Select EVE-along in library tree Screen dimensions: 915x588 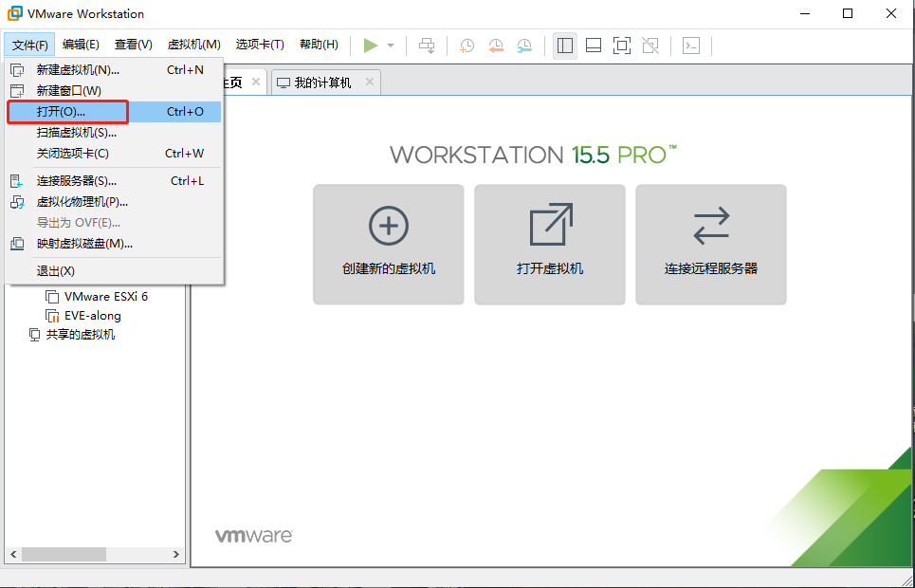[x=93, y=316]
